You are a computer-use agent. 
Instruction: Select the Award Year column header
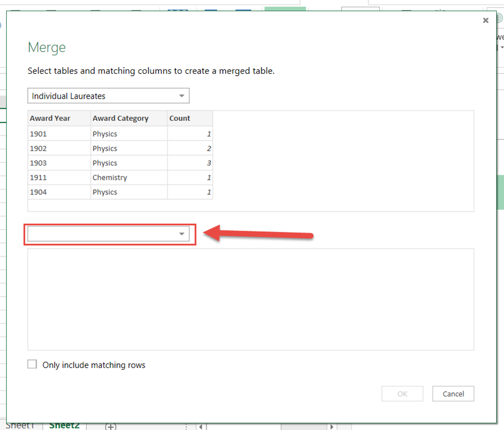click(59, 118)
